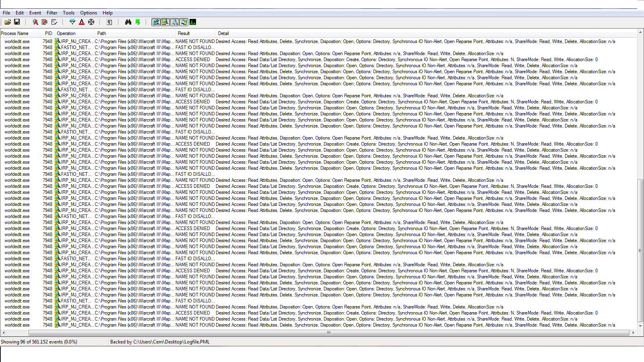
Task: Toggle Show Registry Activity
Action: point(156,22)
